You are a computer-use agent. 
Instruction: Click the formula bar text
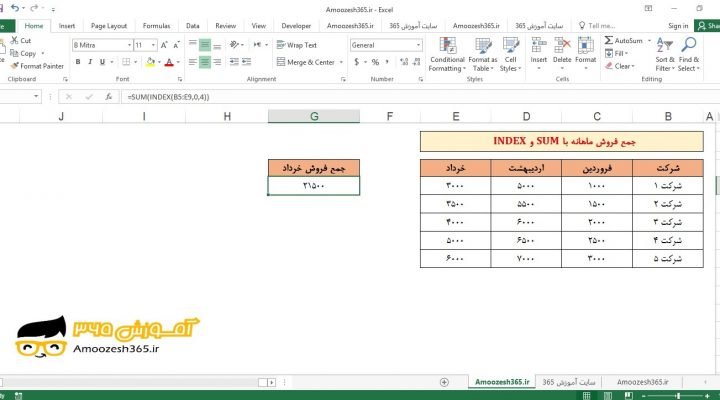pyautogui.click(x=168, y=97)
